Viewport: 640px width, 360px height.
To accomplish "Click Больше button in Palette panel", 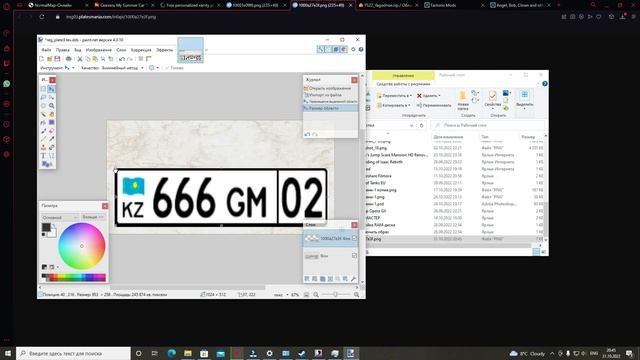I will pos(93,217).
